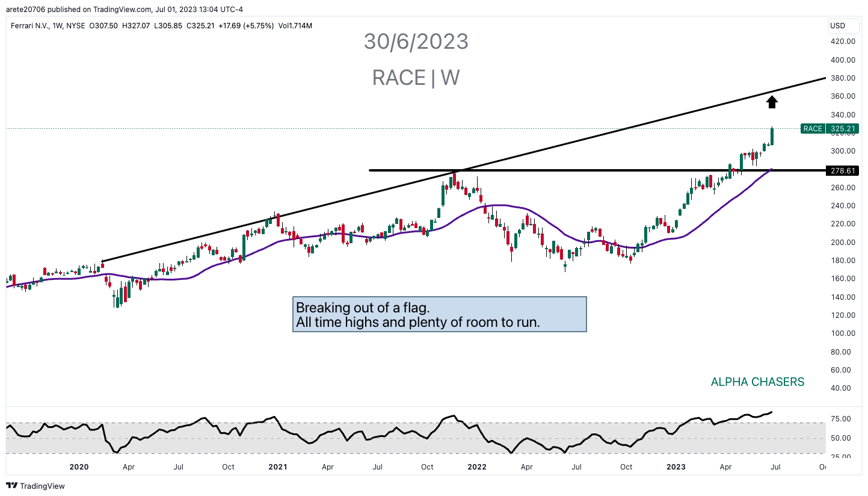Click the 260.00 price axis label
The height and width of the screenshot is (496, 868).
click(x=843, y=188)
